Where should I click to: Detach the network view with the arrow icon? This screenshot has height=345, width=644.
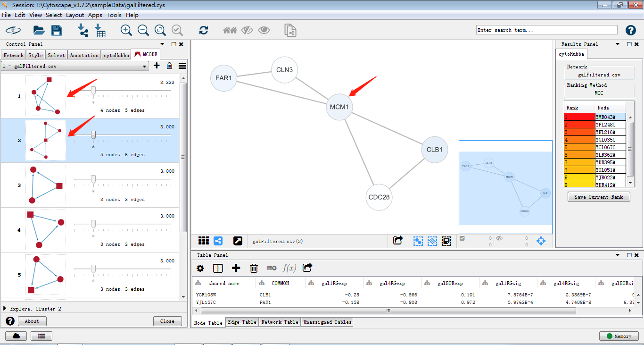pyautogui.click(x=238, y=241)
